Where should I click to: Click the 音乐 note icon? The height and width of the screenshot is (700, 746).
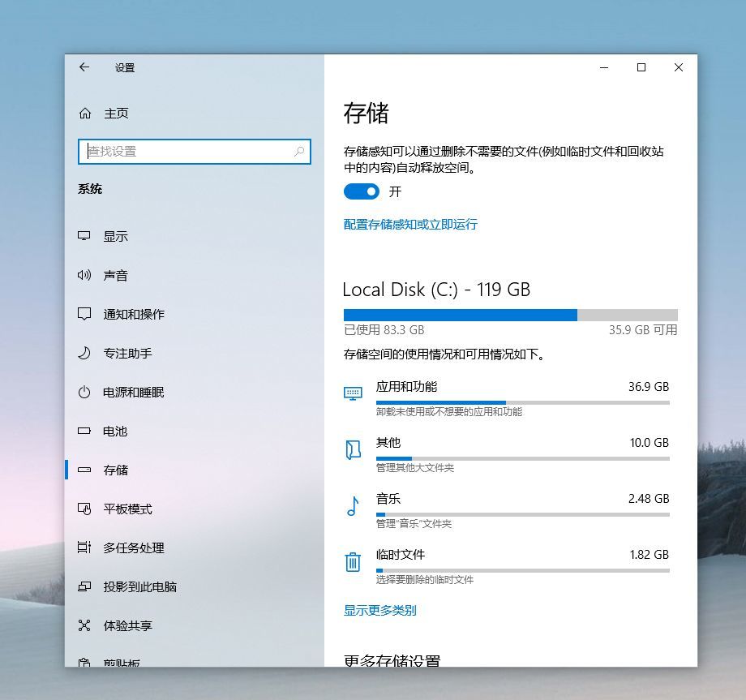point(353,506)
